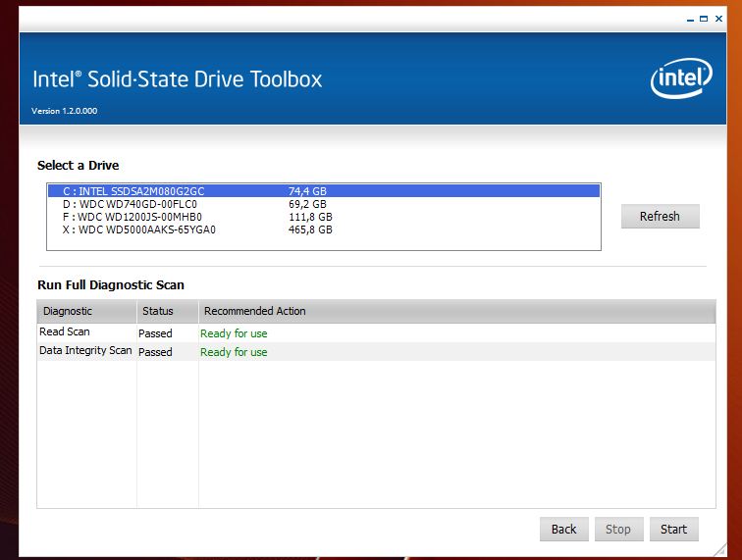
Task: Click the window resize grip corner
Action: (x=720, y=550)
